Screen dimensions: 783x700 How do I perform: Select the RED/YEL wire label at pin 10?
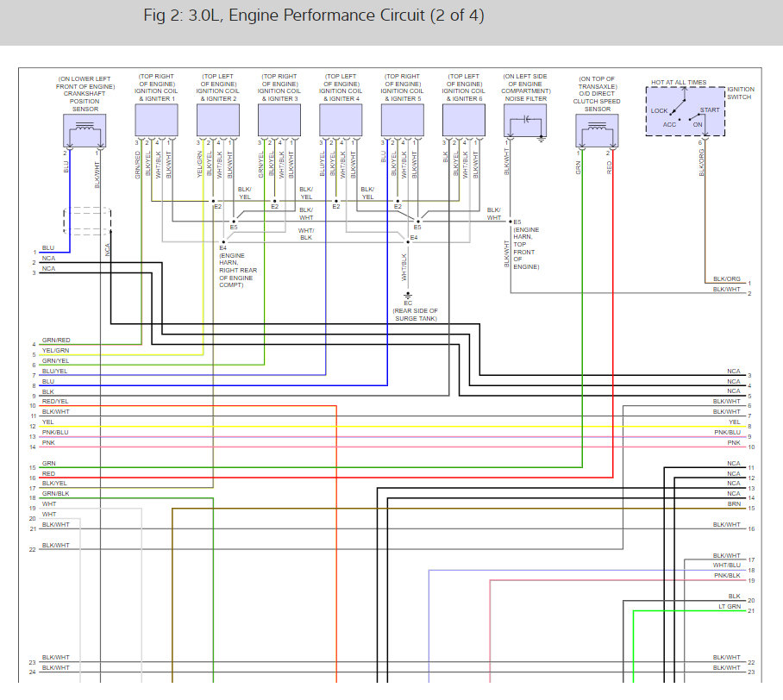[x=55, y=402]
